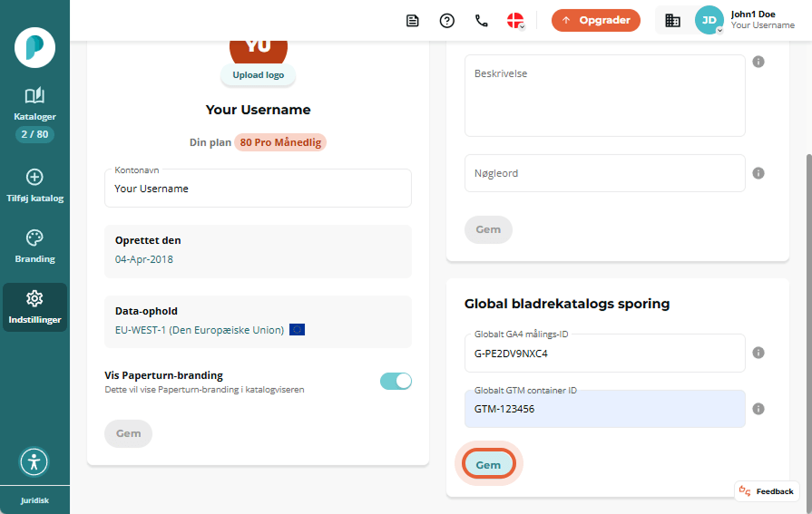Go to Branding section
Viewport: 812px width, 514px height.
(34, 247)
